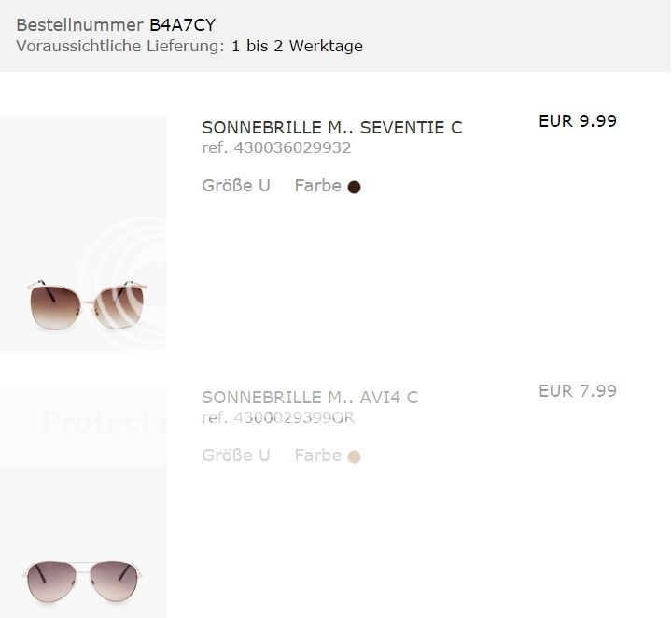Image resolution: width=672 pixels, height=618 pixels.
Task: Click the Farbe label of SEVENTIE item
Action: (317, 186)
